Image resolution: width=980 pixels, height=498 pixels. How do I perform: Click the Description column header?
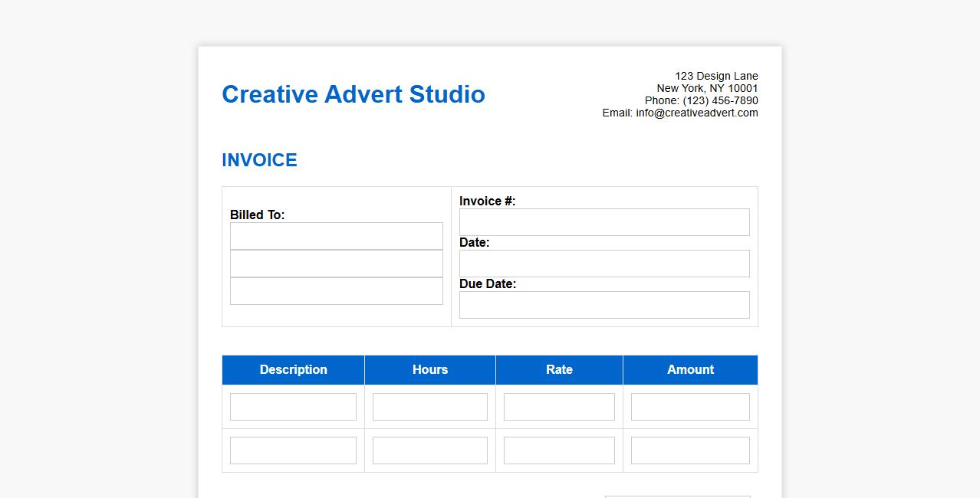click(x=293, y=369)
